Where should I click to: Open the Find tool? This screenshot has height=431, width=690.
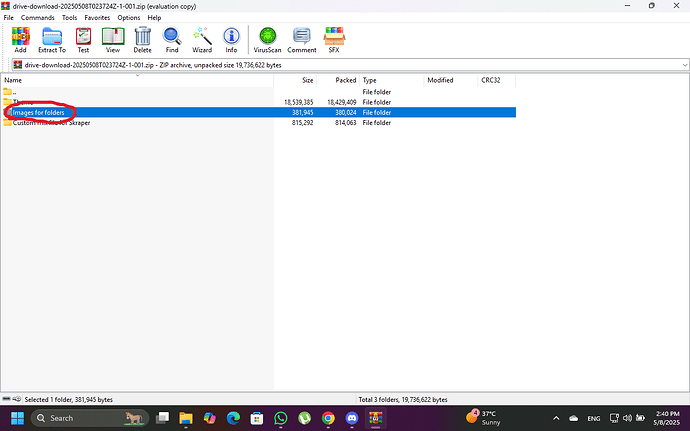pyautogui.click(x=172, y=39)
